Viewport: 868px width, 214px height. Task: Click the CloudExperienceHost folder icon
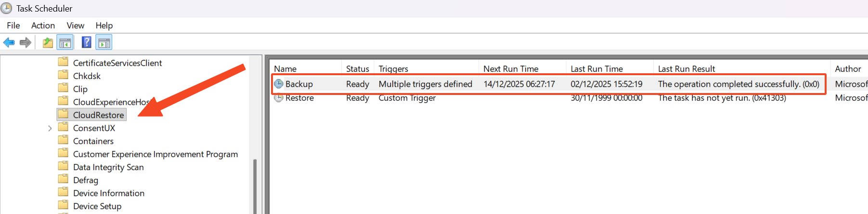[x=63, y=101]
